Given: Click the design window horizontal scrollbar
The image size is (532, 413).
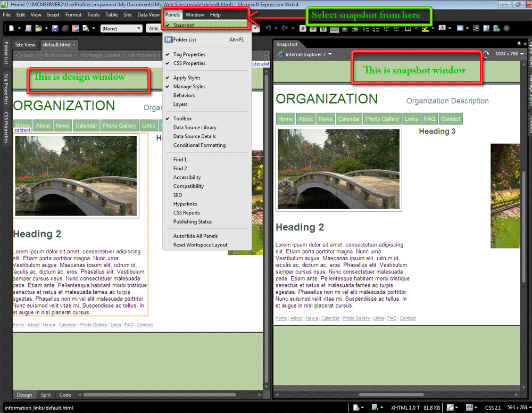Looking at the screenshot, I should (x=160, y=395).
